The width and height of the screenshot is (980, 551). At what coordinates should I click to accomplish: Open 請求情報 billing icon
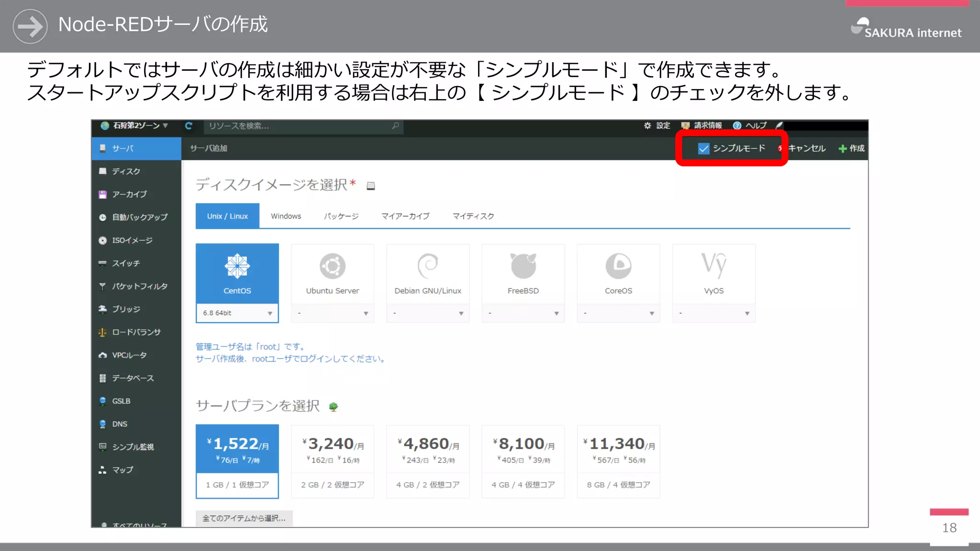point(702,125)
